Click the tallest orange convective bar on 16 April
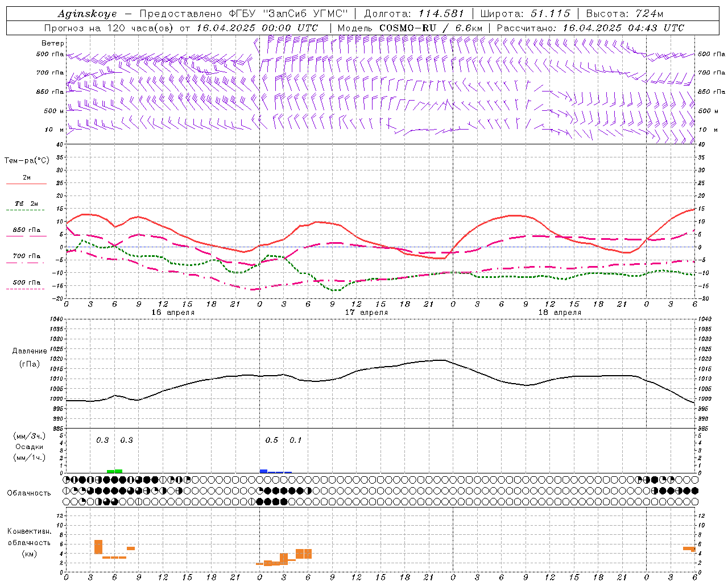The image size is (728, 582). point(98,547)
